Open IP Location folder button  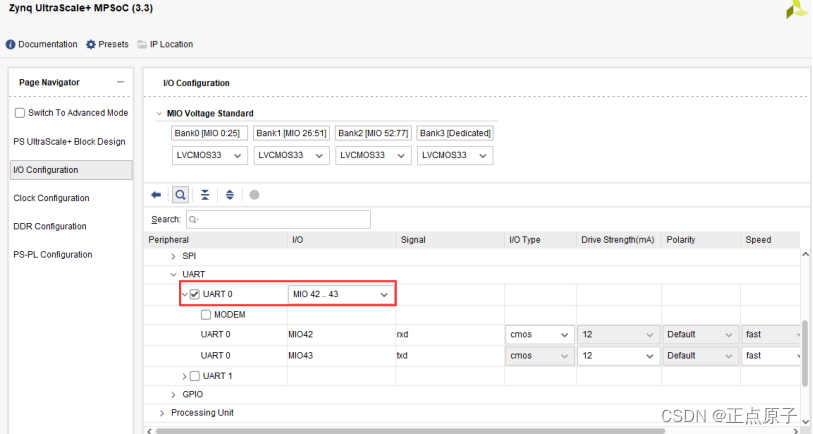pos(165,45)
